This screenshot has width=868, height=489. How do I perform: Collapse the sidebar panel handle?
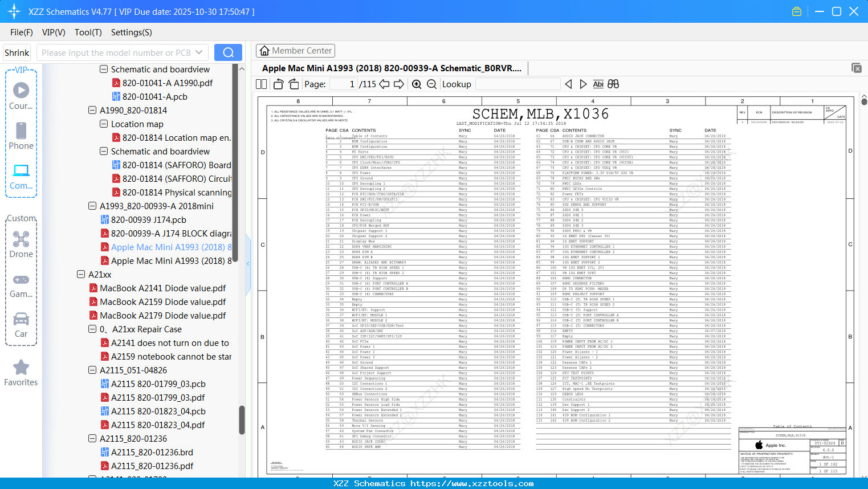[248, 264]
